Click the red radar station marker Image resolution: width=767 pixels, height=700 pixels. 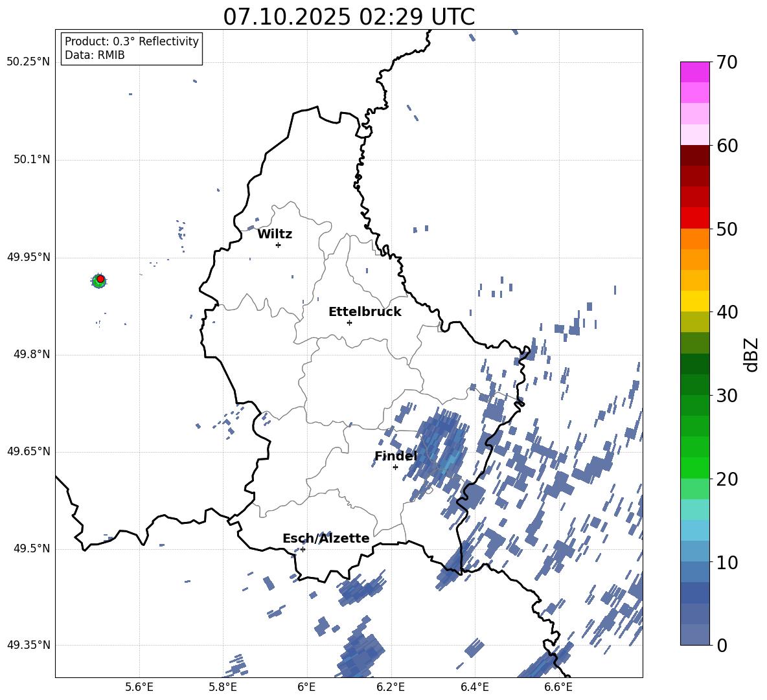[100, 279]
